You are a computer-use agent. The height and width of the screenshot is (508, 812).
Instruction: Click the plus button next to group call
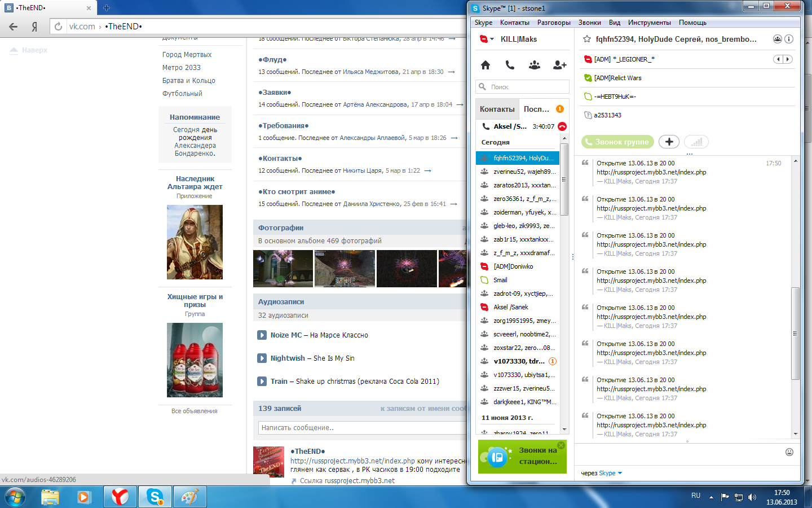tap(669, 142)
